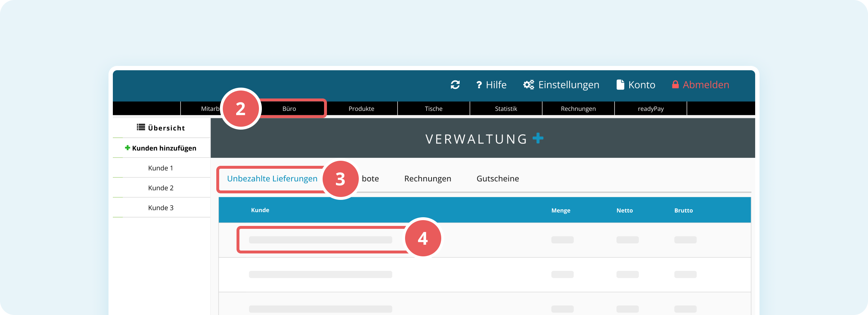Click the red Abmelden lock icon

675,84
